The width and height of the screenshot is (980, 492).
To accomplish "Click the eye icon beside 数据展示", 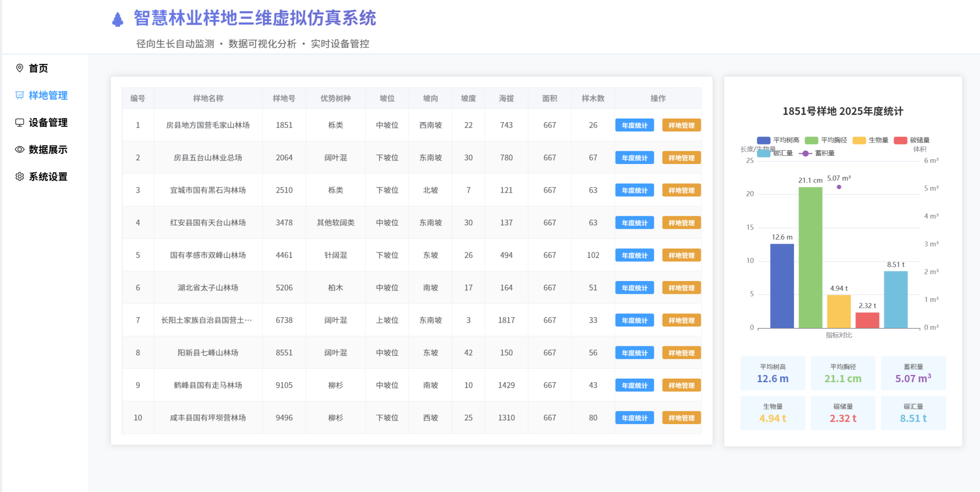I will pos(19,149).
